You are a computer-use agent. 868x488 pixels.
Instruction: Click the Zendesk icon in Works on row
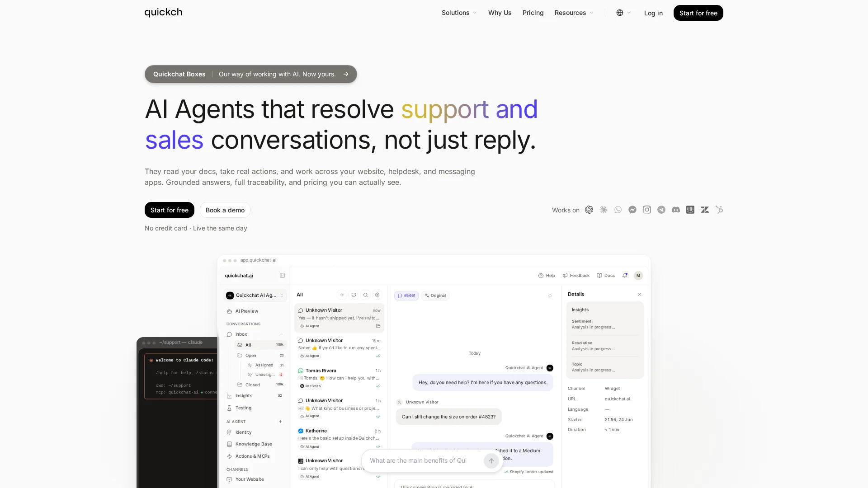(705, 210)
